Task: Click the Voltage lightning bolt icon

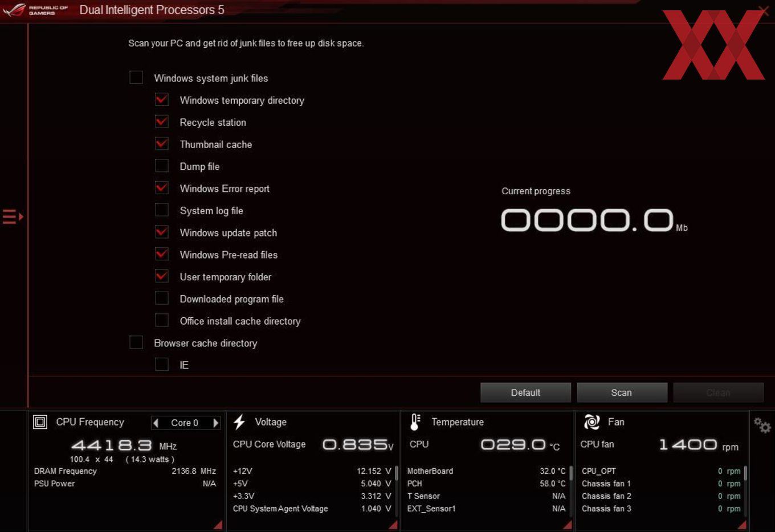Action: (x=239, y=422)
